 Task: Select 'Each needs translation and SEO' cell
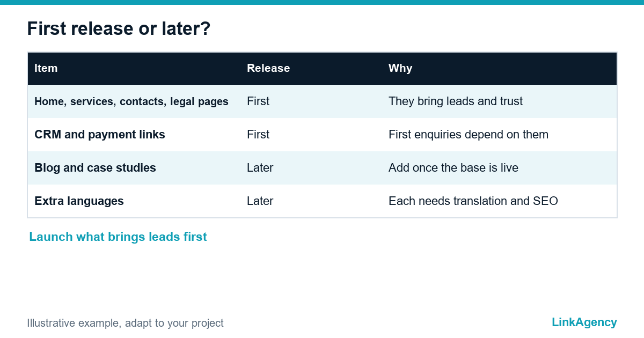(x=473, y=201)
